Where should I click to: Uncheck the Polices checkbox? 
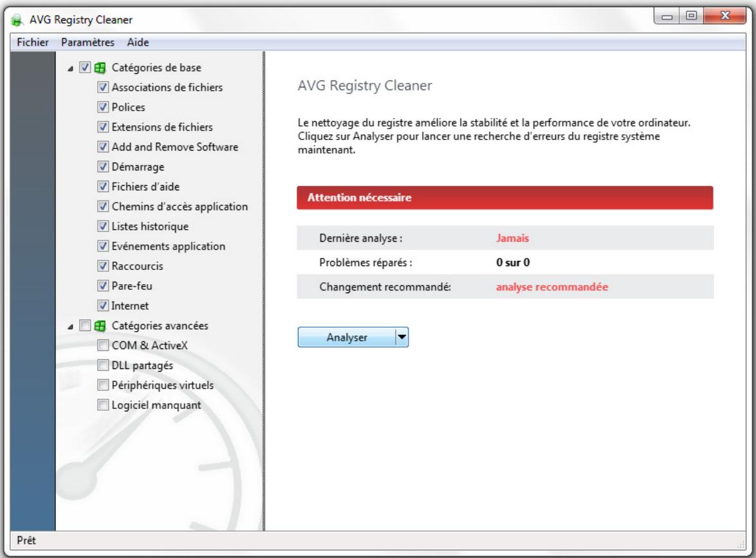pyautogui.click(x=103, y=107)
